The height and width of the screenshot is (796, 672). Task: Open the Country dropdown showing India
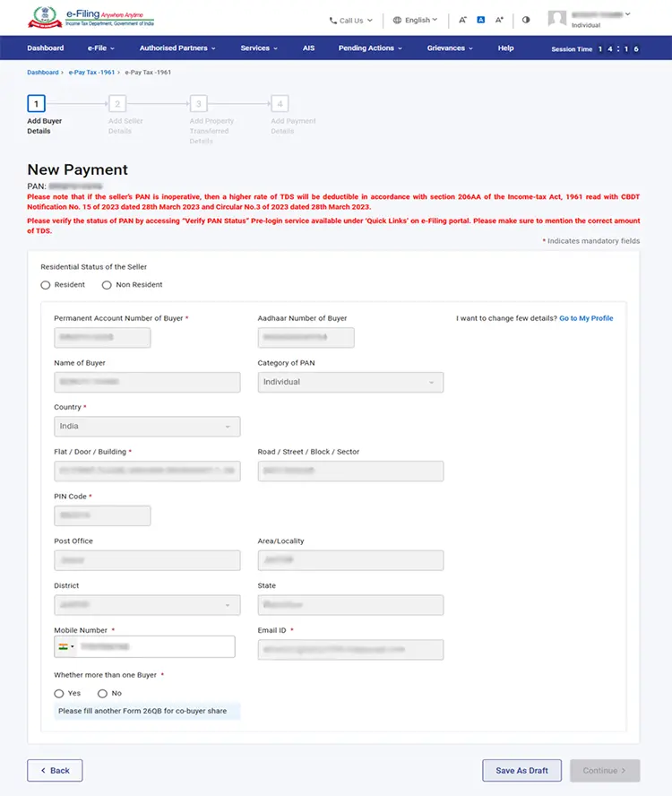[x=147, y=427]
